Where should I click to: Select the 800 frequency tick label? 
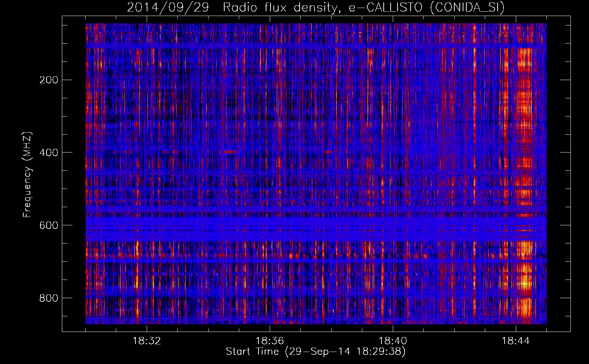click(x=49, y=298)
